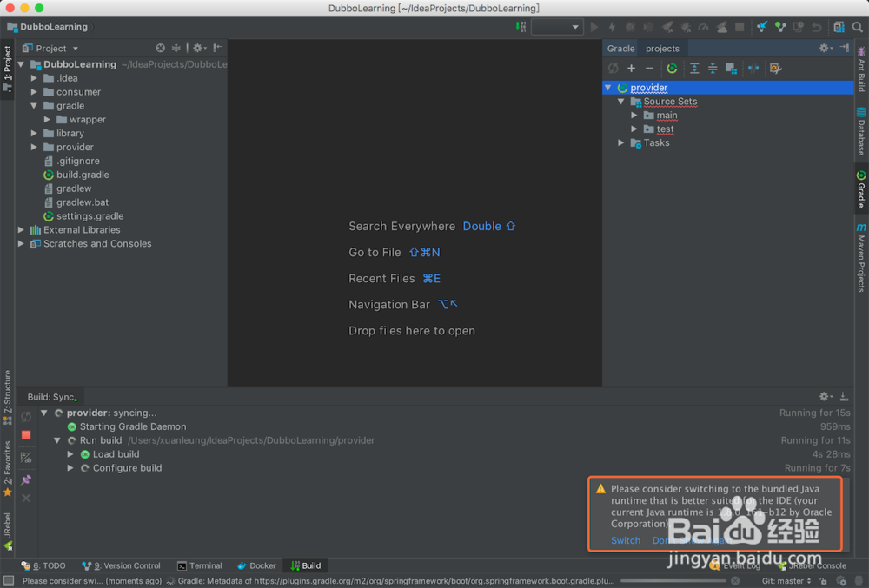The image size is (869, 588).
Task: Select .gitignore file in Project tree
Action: [x=77, y=162]
